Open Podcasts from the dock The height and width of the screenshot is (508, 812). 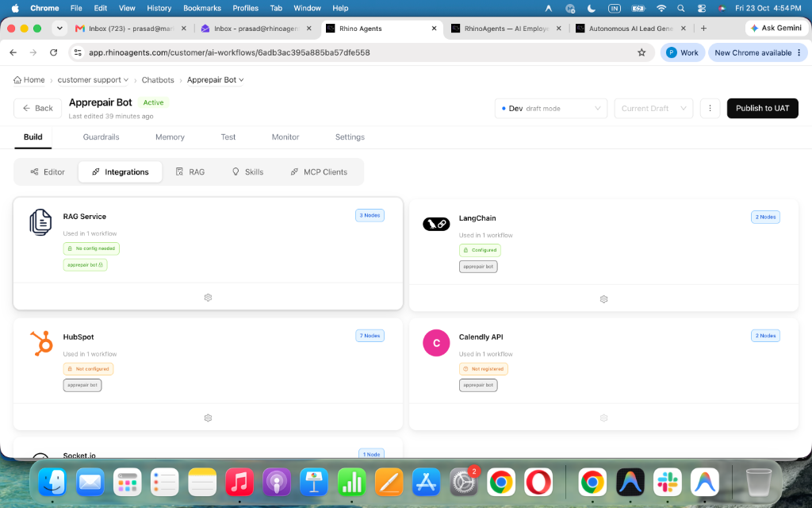277,482
